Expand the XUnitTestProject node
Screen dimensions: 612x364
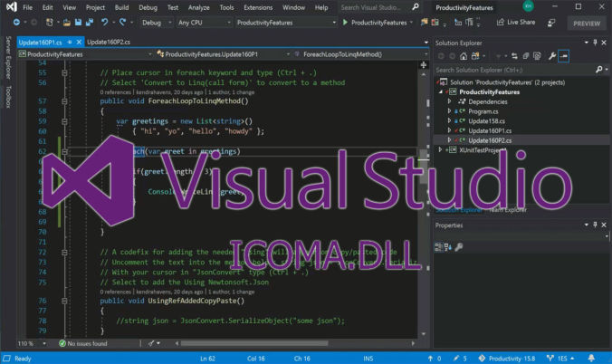[x=440, y=149]
